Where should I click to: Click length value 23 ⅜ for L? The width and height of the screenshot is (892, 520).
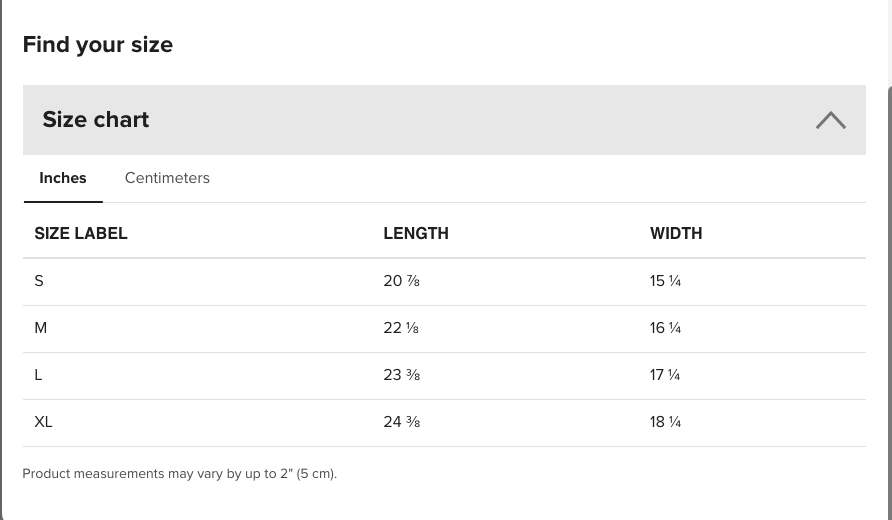click(x=402, y=375)
